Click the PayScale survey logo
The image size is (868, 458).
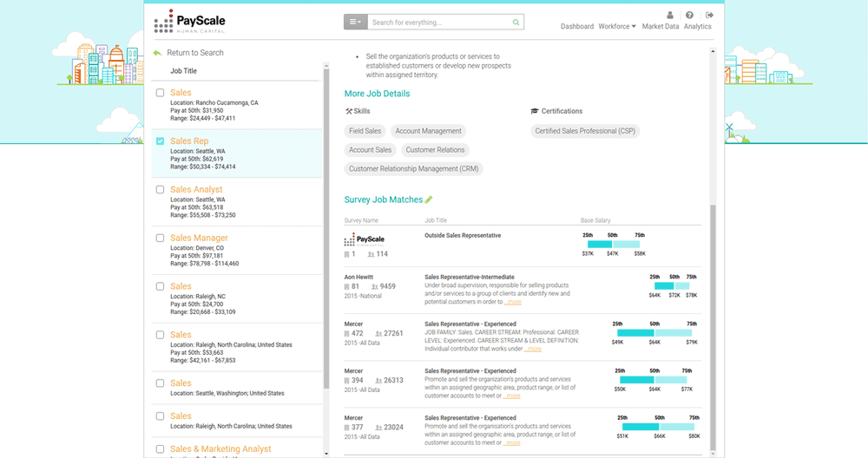pyautogui.click(x=365, y=239)
